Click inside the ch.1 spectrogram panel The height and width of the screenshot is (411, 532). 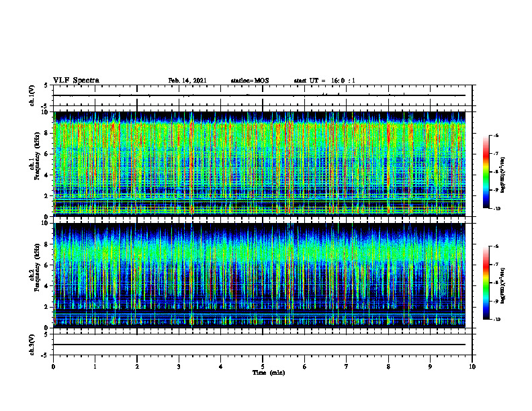click(x=263, y=164)
